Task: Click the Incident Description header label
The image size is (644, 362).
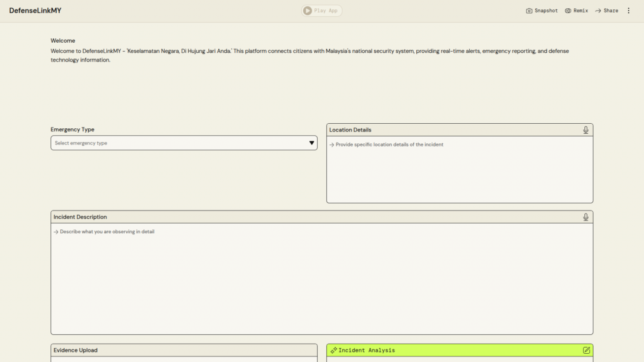Action: [80, 217]
